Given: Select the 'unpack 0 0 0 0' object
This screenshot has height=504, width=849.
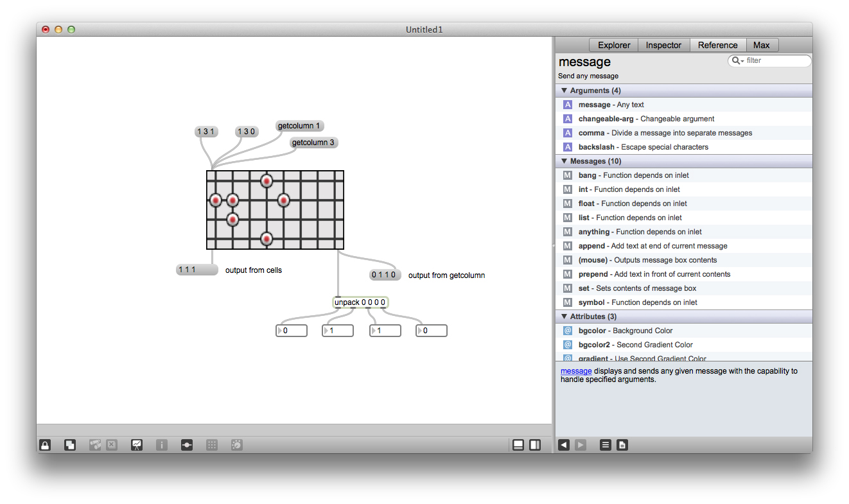Looking at the screenshot, I should point(360,302).
